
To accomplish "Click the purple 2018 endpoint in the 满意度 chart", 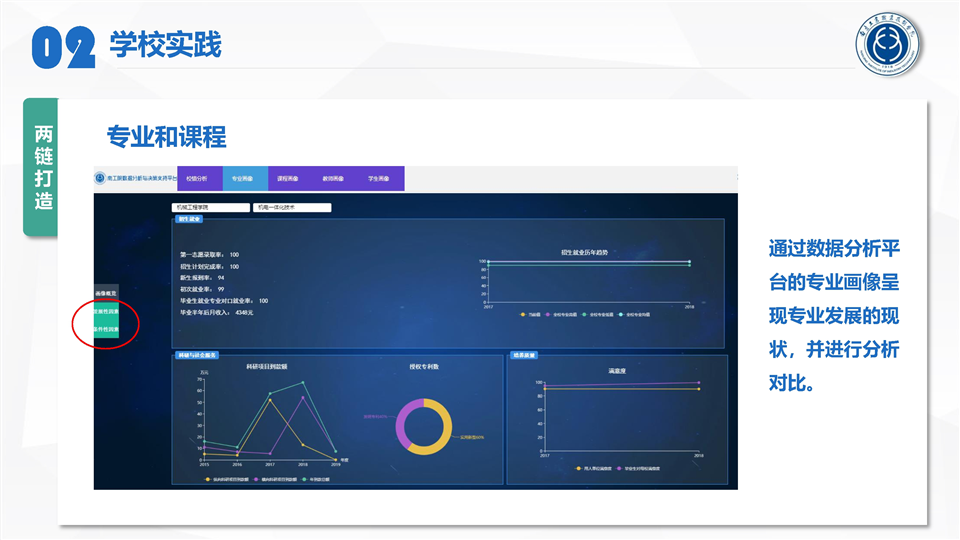I will click(699, 383).
